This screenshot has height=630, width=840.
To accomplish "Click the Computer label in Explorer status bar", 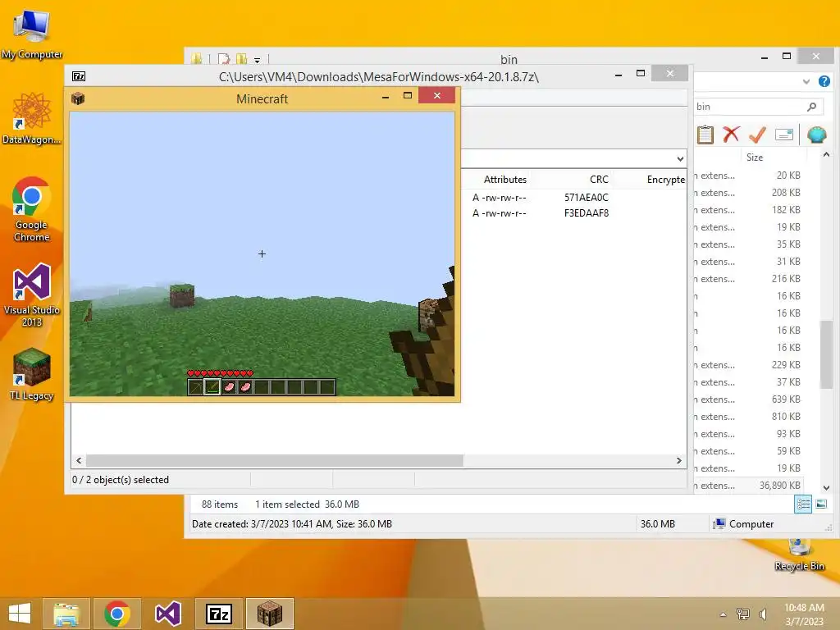I will pos(751,524).
